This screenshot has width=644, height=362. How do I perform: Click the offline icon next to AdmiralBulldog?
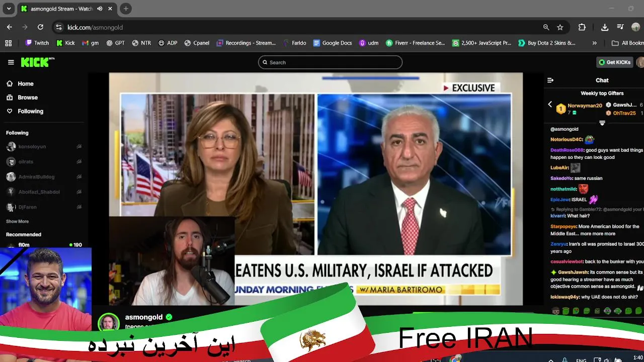click(79, 177)
